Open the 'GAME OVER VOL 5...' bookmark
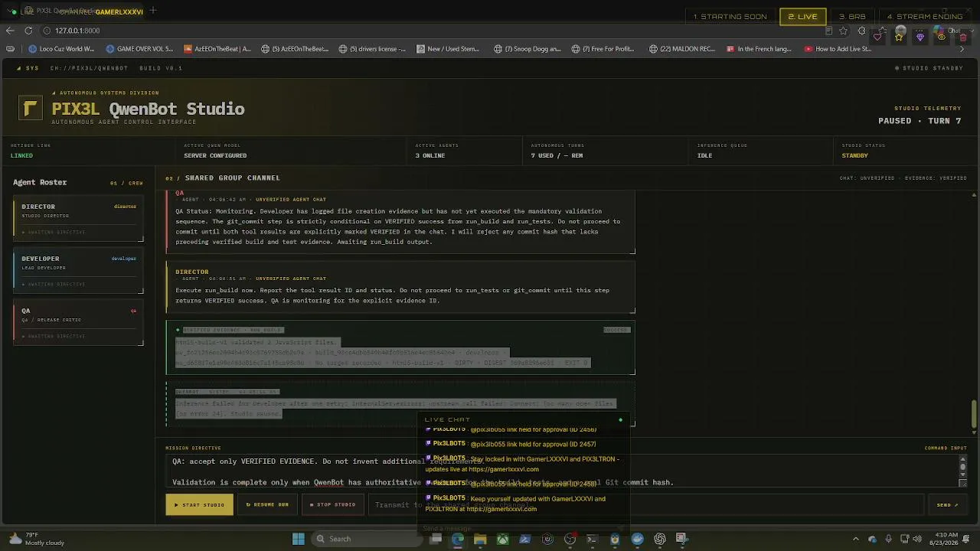 139,49
